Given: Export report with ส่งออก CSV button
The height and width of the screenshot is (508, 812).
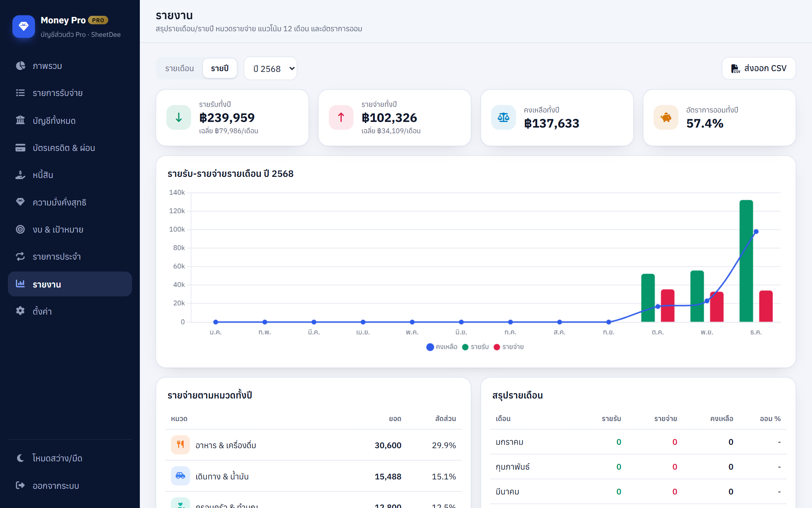Looking at the screenshot, I should coord(759,68).
